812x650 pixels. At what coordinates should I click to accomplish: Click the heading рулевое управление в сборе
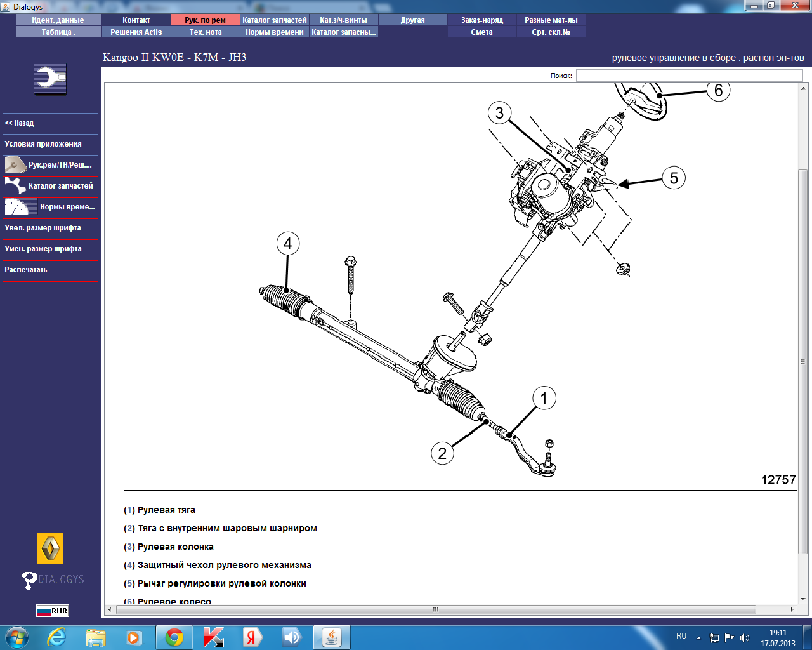click(x=674, y=58)
